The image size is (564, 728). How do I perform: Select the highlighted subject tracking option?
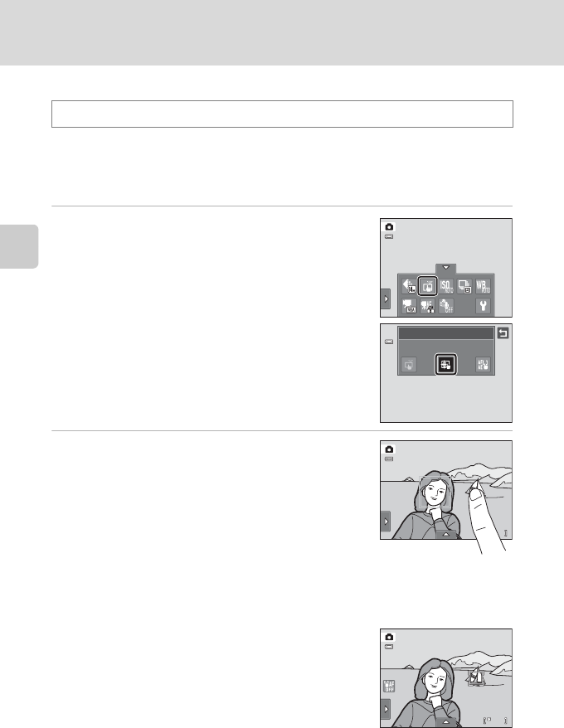tap(446, 365)
